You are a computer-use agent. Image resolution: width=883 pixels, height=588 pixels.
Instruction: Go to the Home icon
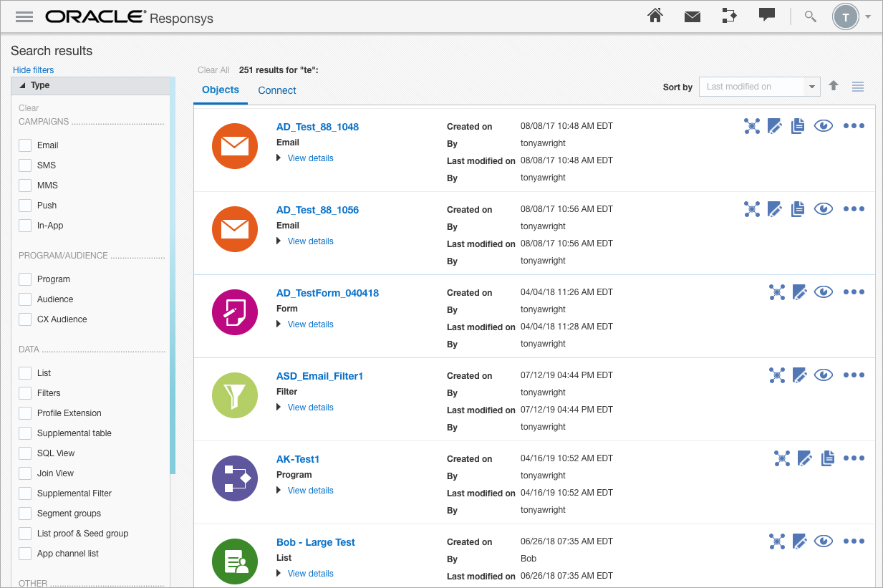655,16
